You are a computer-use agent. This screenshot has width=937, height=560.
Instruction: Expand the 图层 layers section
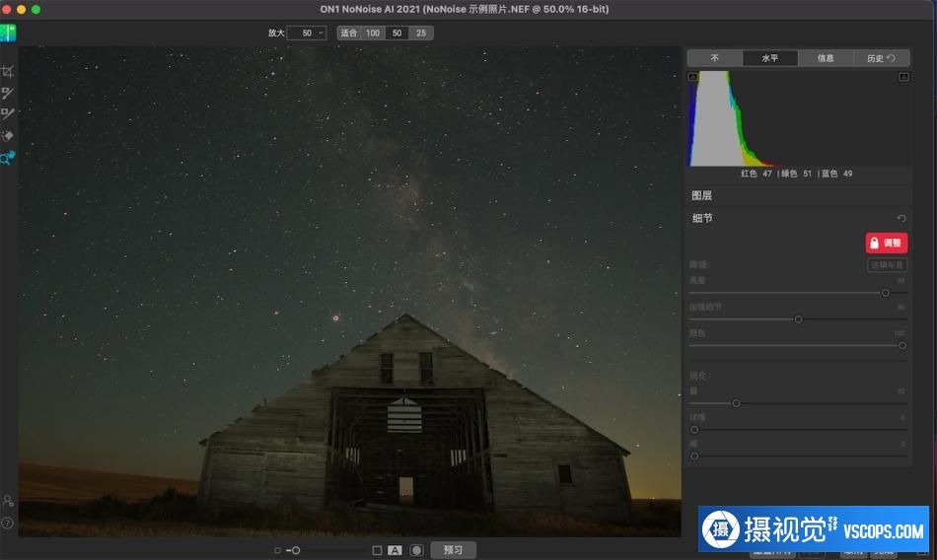tap(702, 196)
